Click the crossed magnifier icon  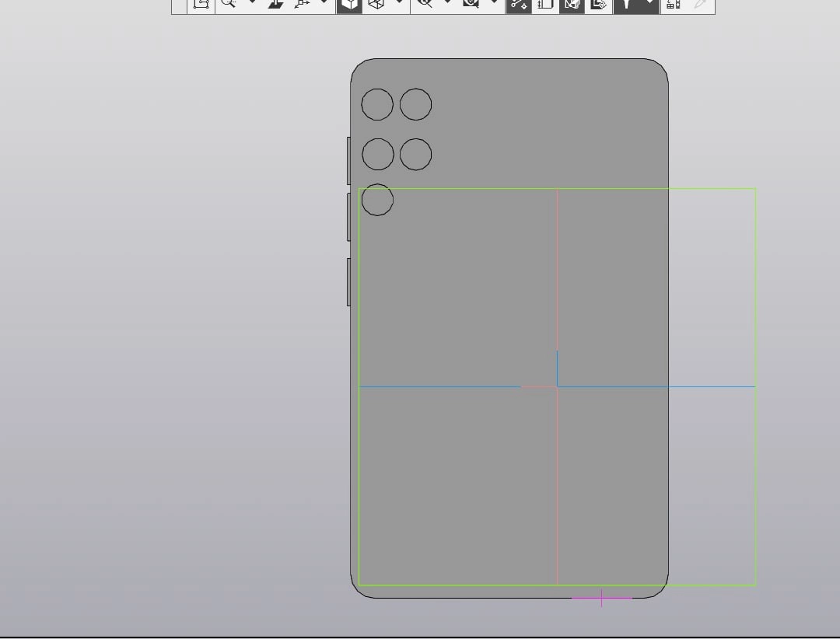[425, 3]
